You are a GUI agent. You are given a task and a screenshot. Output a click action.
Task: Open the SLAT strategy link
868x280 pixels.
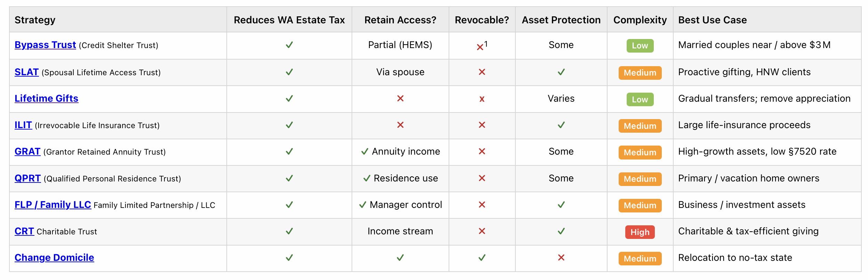tap(26, 72)
